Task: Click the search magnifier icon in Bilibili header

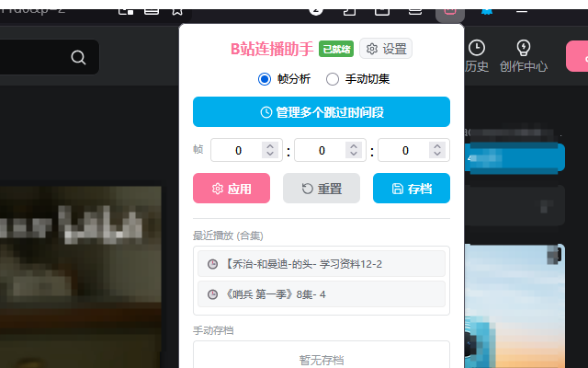Action: (x=78, y=57)
